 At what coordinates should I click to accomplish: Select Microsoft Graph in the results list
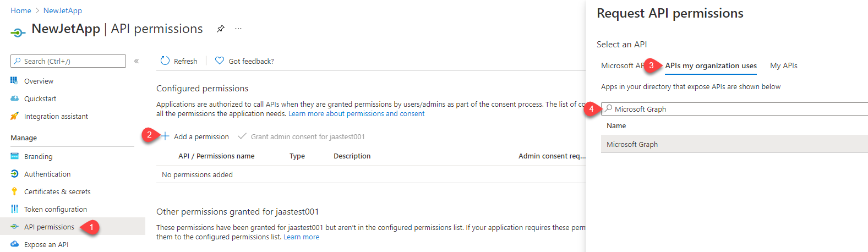click(734, 144)
